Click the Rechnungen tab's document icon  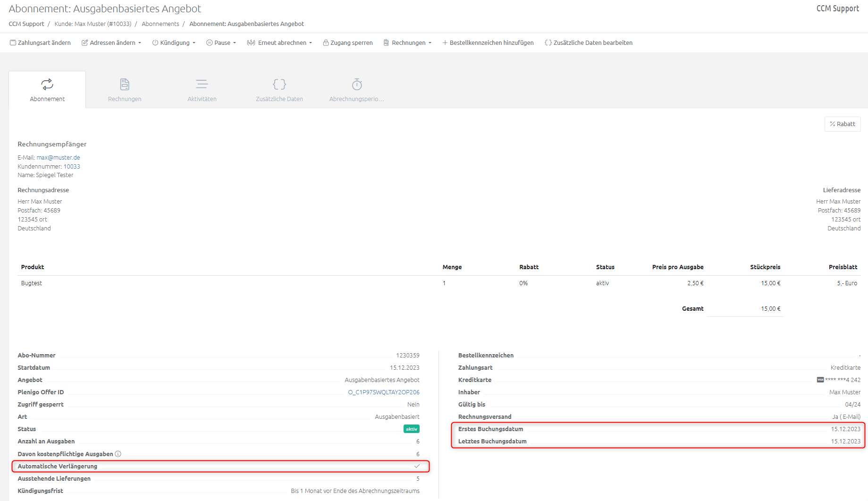click(125, 84)
